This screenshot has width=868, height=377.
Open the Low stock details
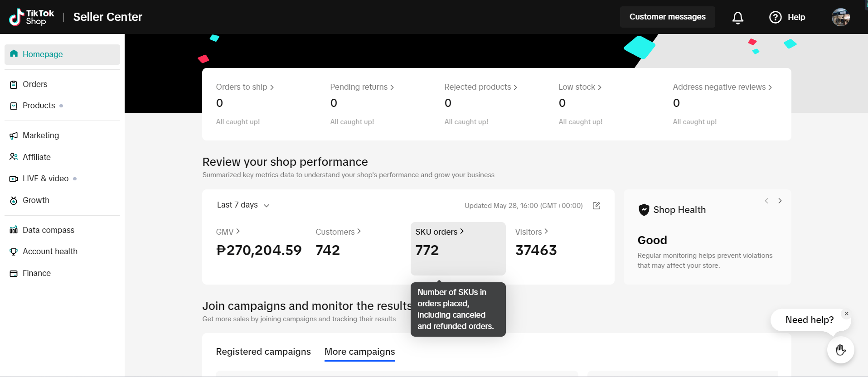click(x=580, y=87)
